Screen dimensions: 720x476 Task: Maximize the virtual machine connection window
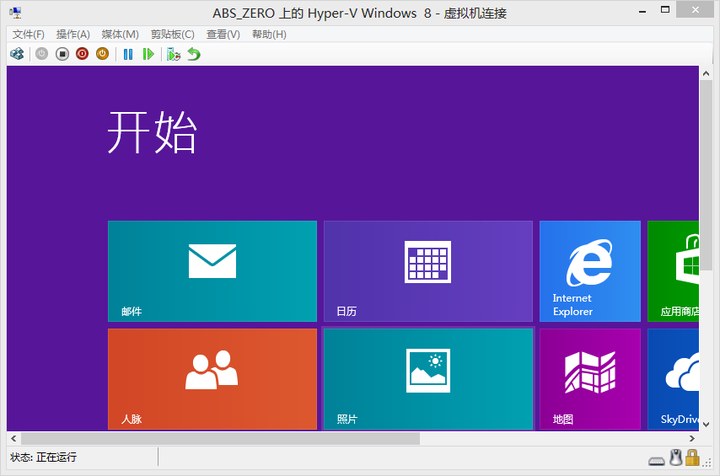tap(664, 10)
